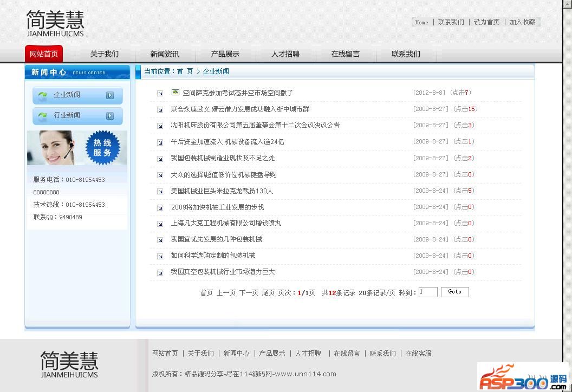Click the arrow icon on 企业新闻 sidebar button
The image size is (572, 392).
pyautogui.click(x=110, y=95)
